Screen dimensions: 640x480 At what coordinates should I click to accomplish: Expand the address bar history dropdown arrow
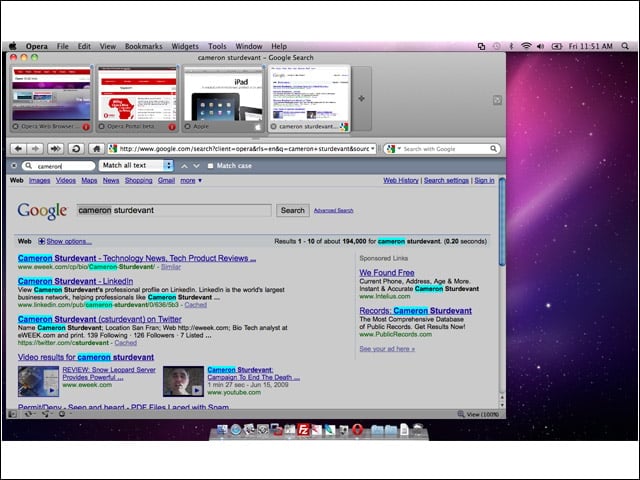(x=373, y=149)
